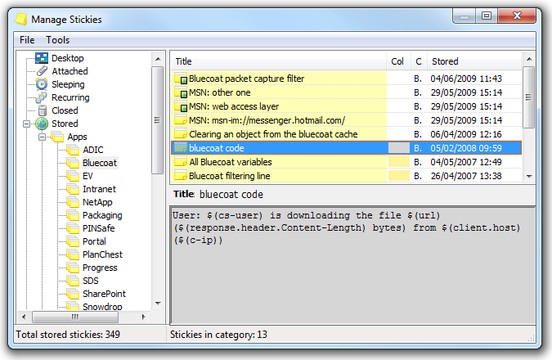
Task: Select the Bluecoat filtering line sticky
Action: point(346,176)
